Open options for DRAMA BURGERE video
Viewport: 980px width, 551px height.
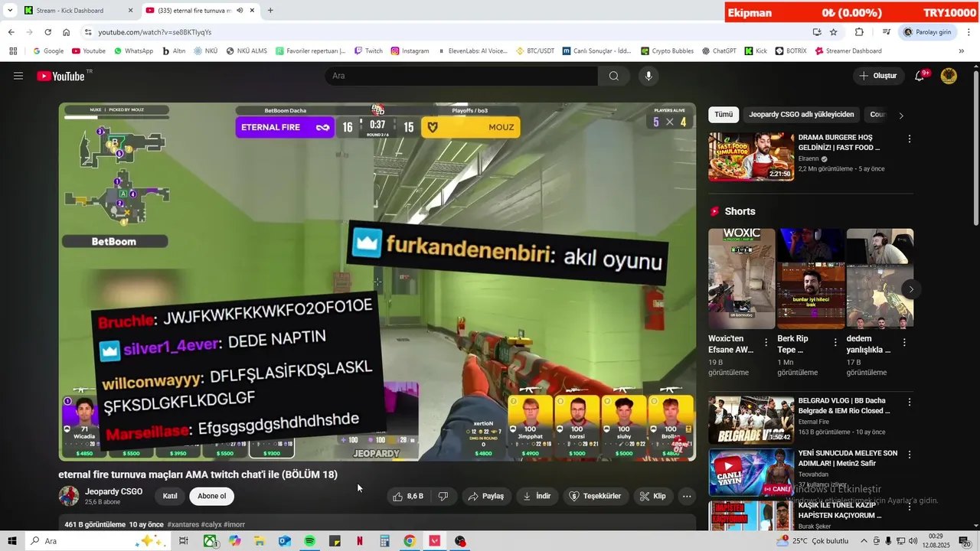point(910,139)
